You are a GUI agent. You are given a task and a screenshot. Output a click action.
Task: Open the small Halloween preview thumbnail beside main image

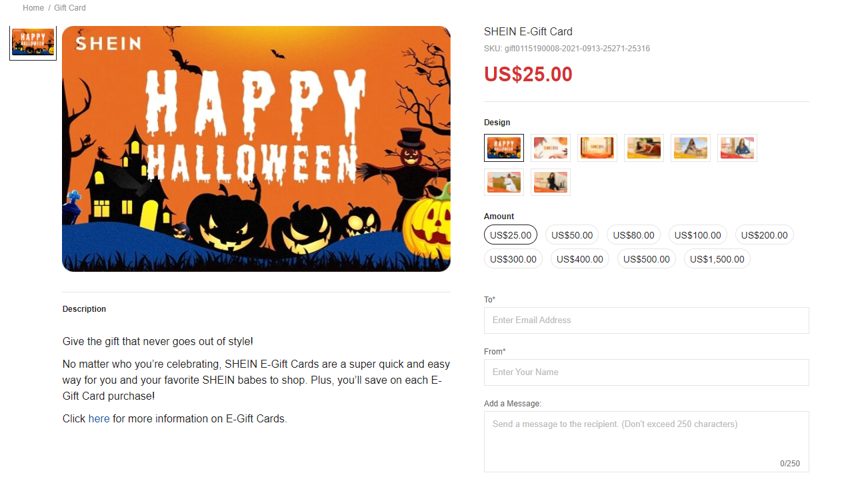[33, 43]
